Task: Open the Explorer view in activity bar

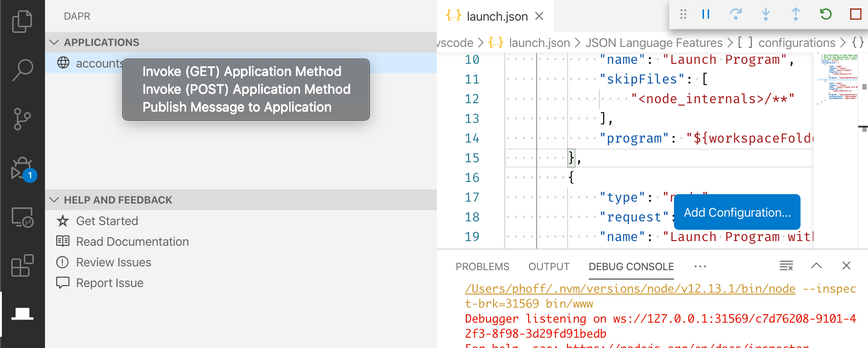Action: point(22,22)
